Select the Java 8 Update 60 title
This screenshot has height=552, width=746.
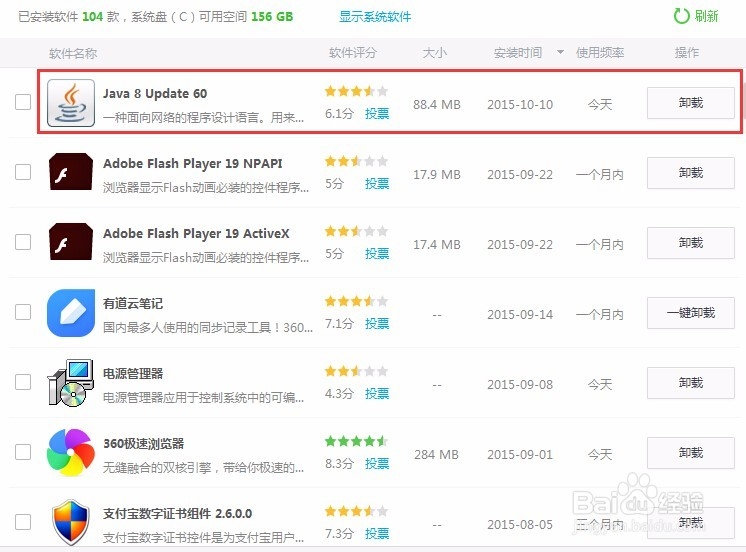pos(155,94)
